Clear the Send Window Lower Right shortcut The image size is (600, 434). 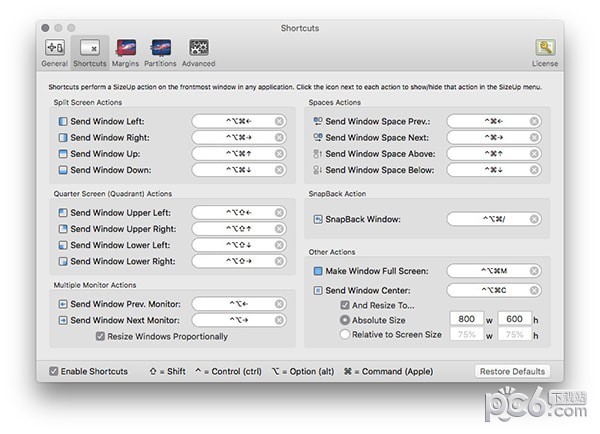[279, 261]
